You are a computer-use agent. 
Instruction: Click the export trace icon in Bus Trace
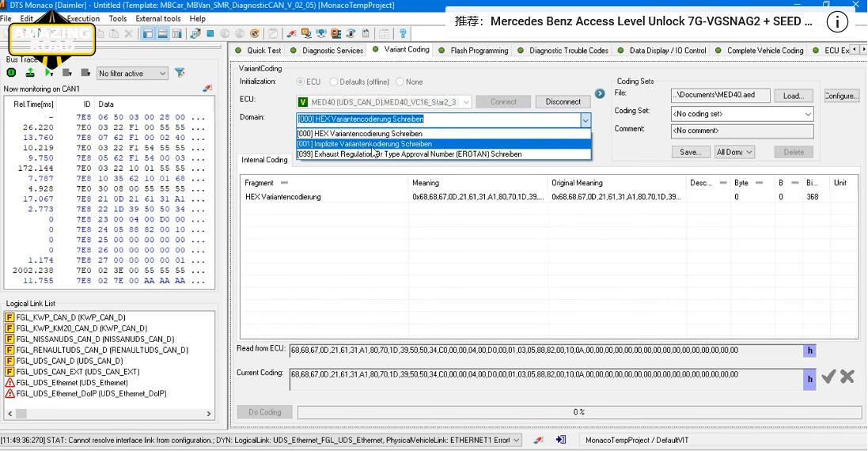pyautogui.click(x=30, y=73)
